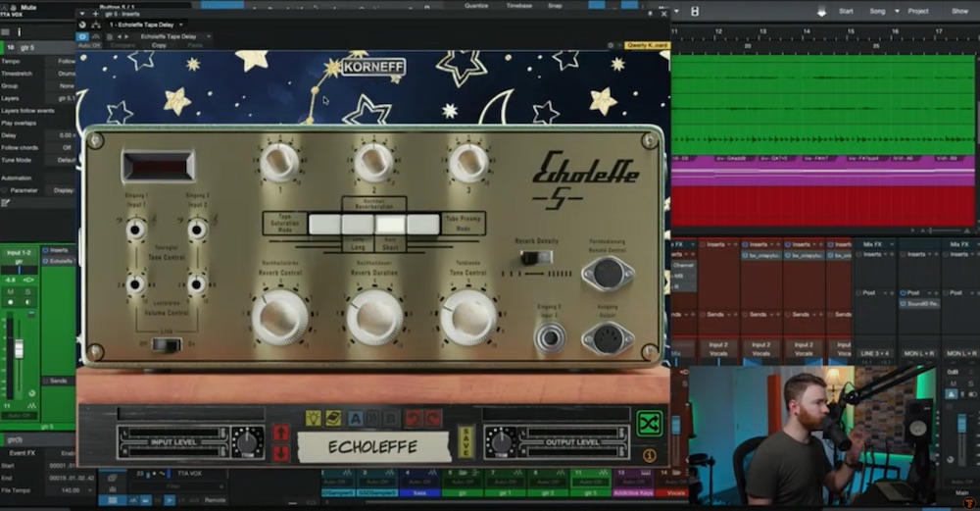Open the orange info icon in plugin footer

point(650,455)
